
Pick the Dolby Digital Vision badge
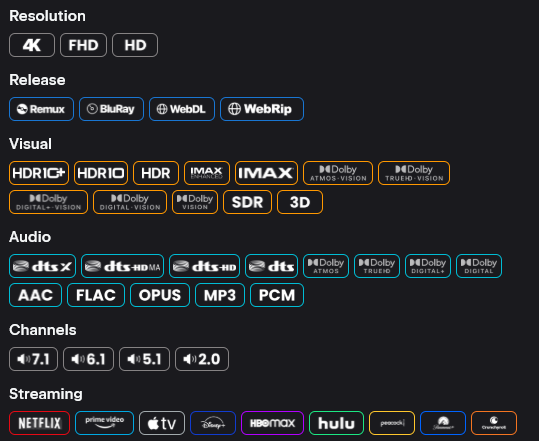tap(130, 202)
